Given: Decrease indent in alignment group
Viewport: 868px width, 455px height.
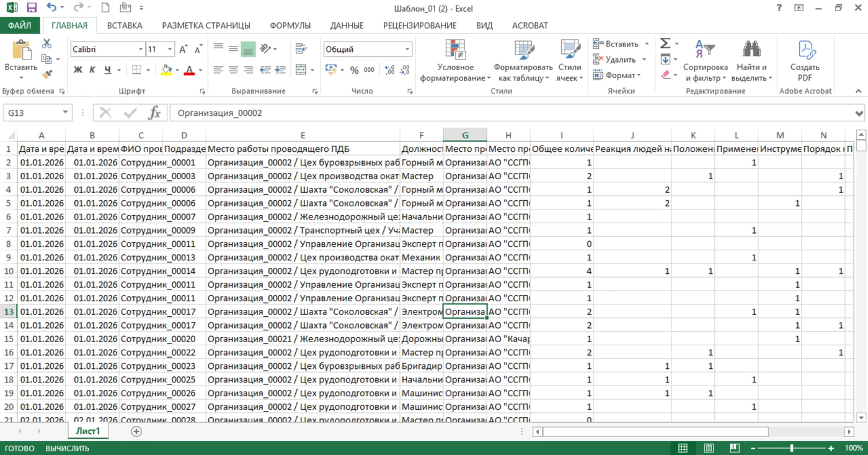Looking at the screenshot, I should (265, 70).
